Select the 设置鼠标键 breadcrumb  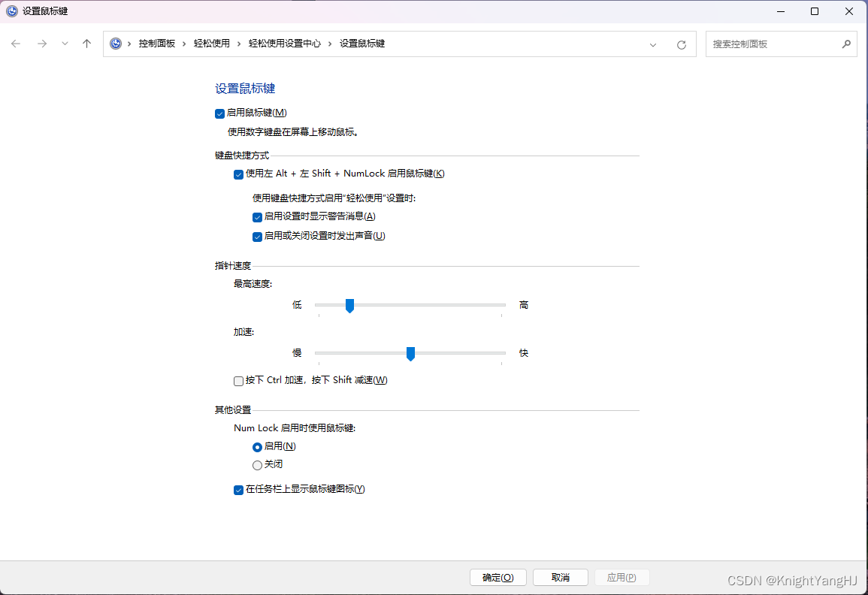click(362, 43)
